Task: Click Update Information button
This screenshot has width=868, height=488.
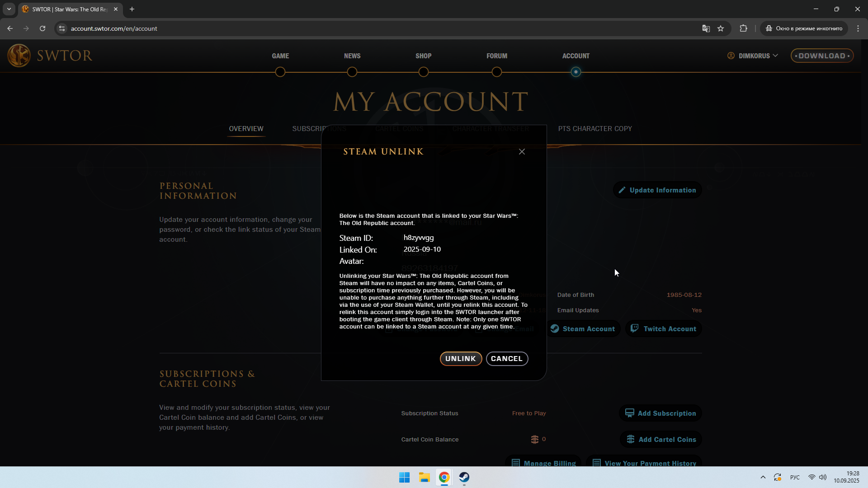Action: pyautogui.click(x=657, y=190)
